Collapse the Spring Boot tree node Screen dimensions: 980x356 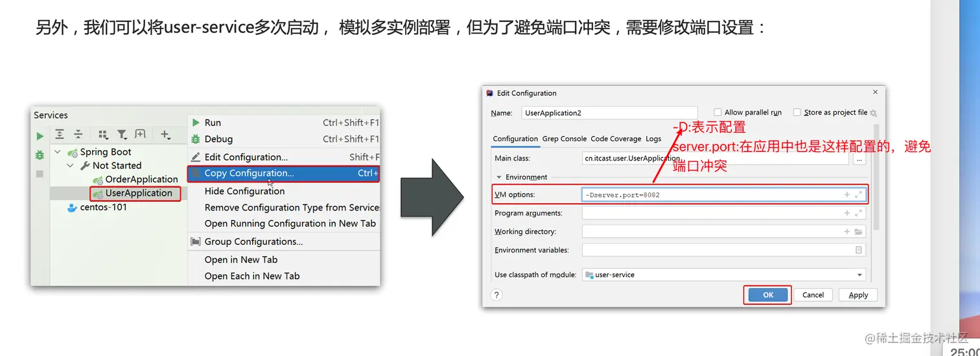coord(58,152)
